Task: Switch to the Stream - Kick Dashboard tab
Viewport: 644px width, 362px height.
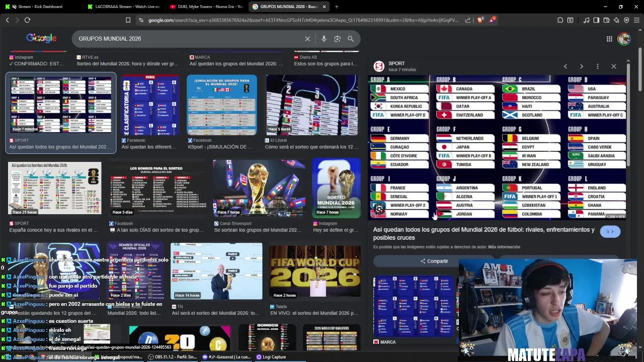Action: (40, 7)
